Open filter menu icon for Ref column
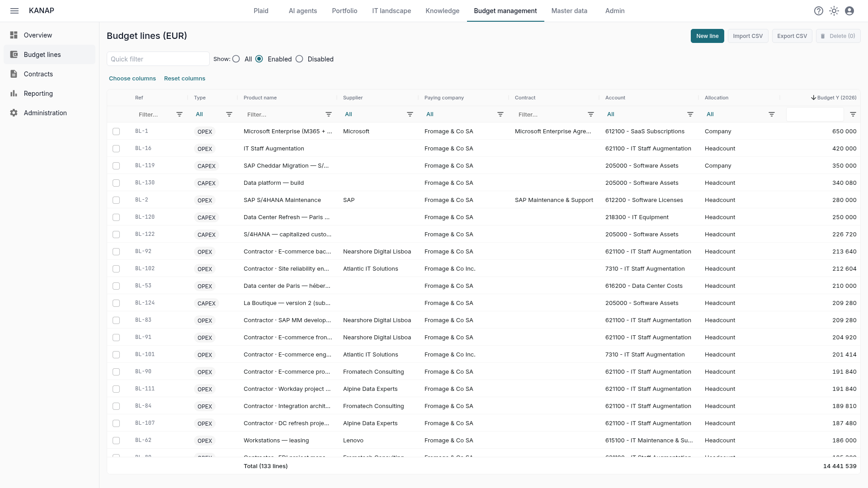This screenshot has width=868, height=488. [179, 114]
